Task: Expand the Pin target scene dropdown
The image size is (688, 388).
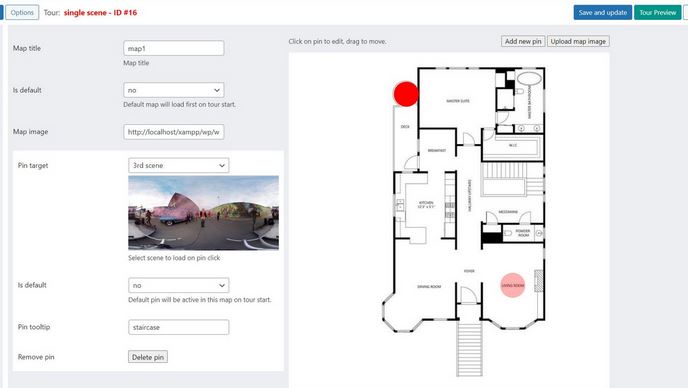Action: point(179,165)
